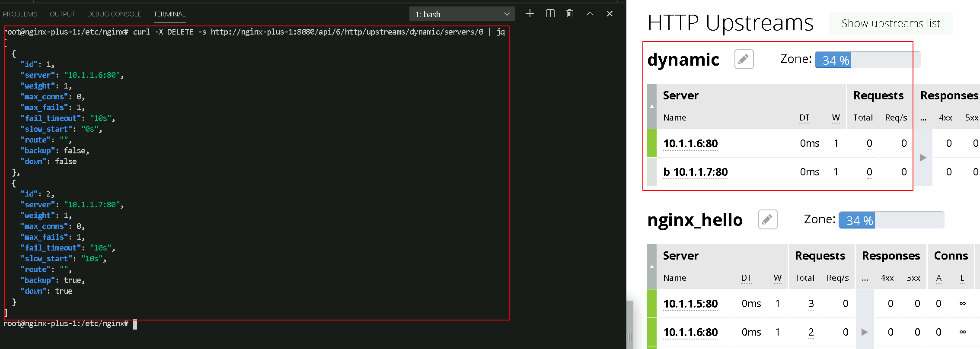Screen dimensions: 980x349
Task: Split the terminal panel
Action: tap(550, 14)
